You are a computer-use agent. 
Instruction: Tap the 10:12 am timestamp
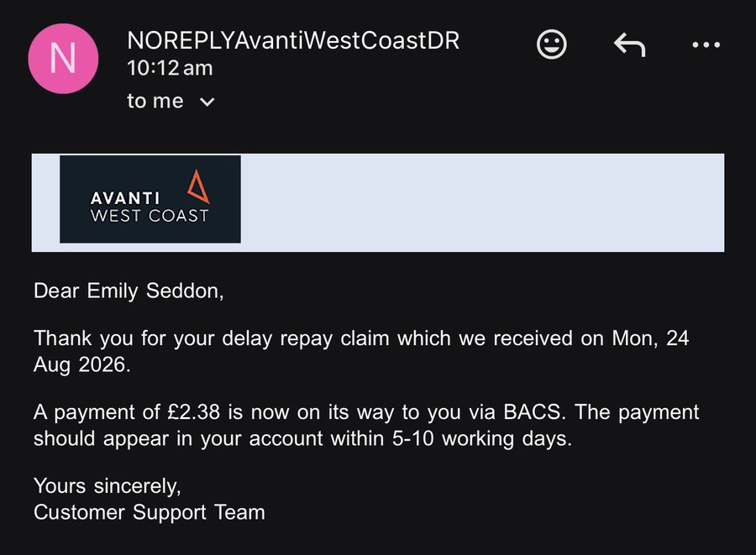click(x=170, y=68)
